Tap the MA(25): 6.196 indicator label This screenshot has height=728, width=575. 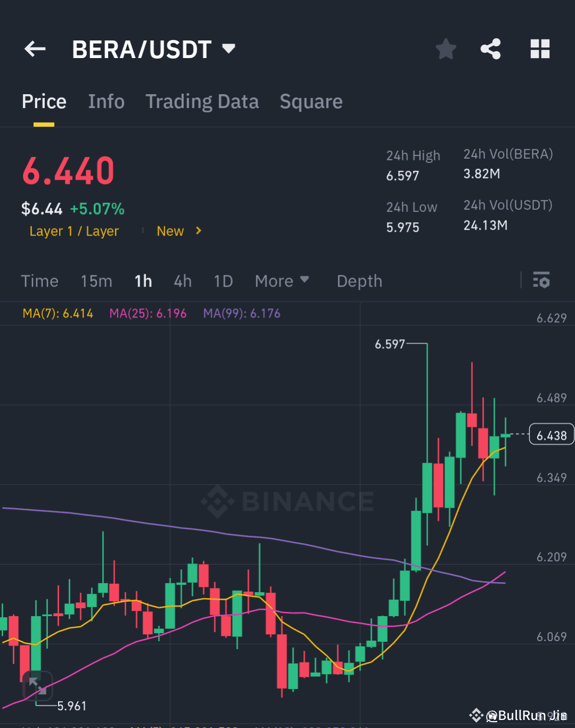148,314
